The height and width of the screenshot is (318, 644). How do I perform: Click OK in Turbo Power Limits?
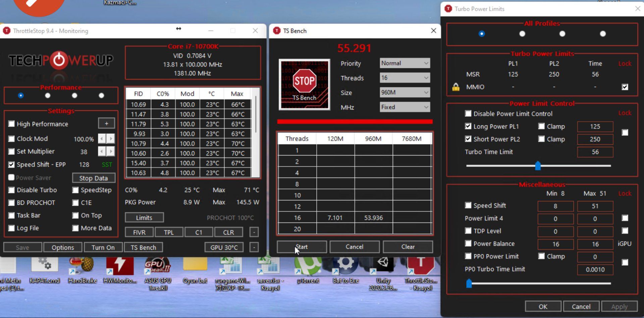click(543, 307)
